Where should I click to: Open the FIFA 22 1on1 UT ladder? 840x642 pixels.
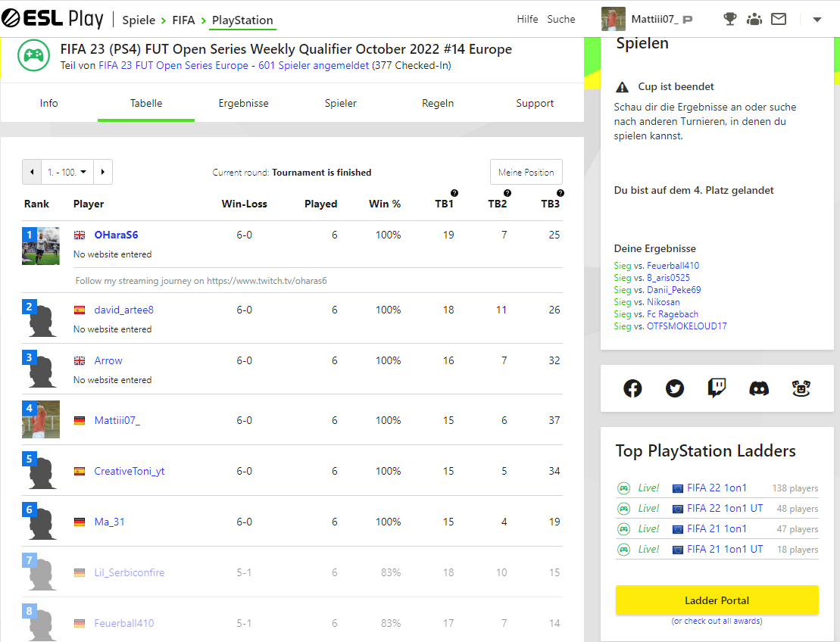725,508
